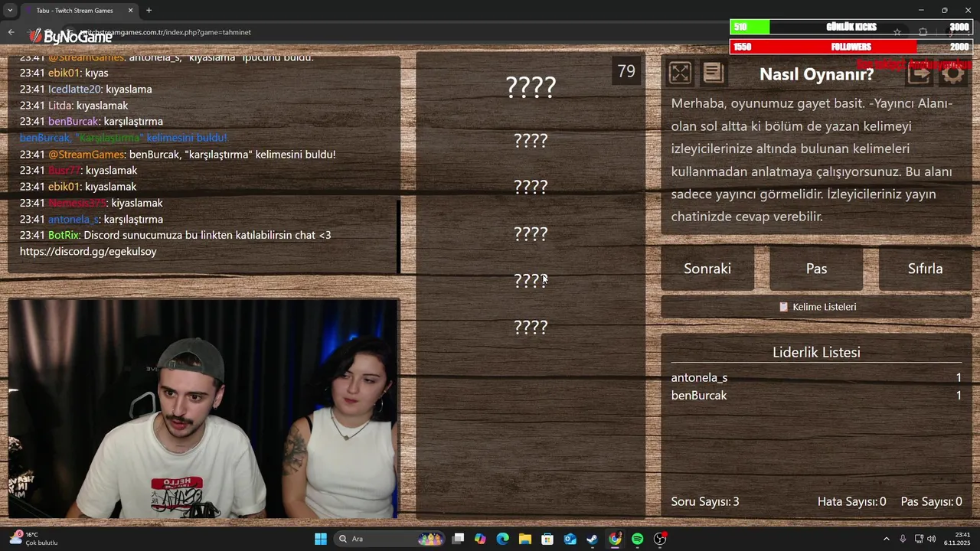
Task: Click the fullscreen expand icon
Action: [680, 73]
